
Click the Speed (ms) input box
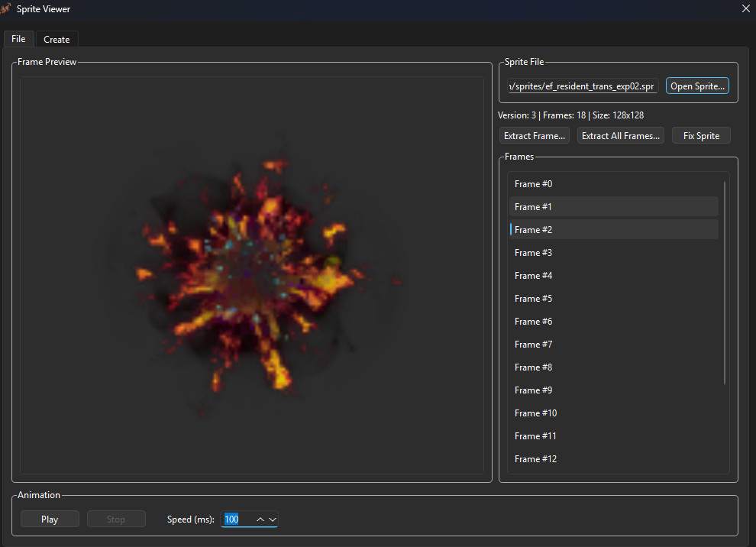point(238,519)
